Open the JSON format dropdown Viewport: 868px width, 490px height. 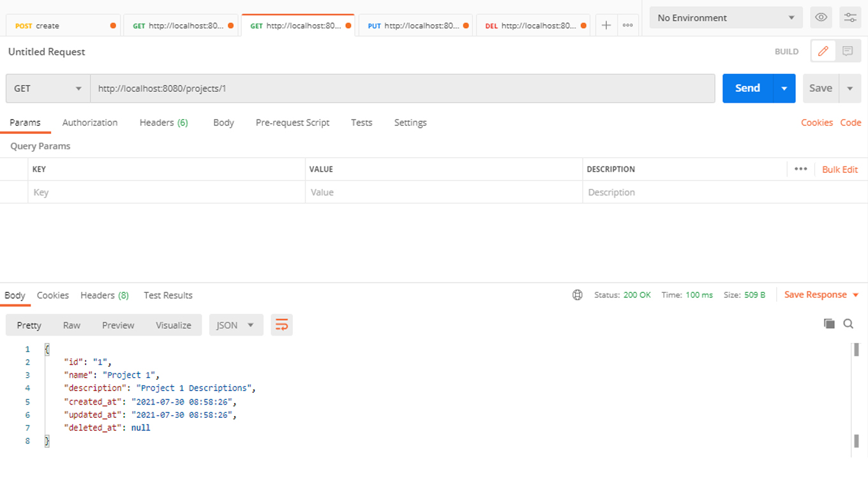[x=236, y=325]
